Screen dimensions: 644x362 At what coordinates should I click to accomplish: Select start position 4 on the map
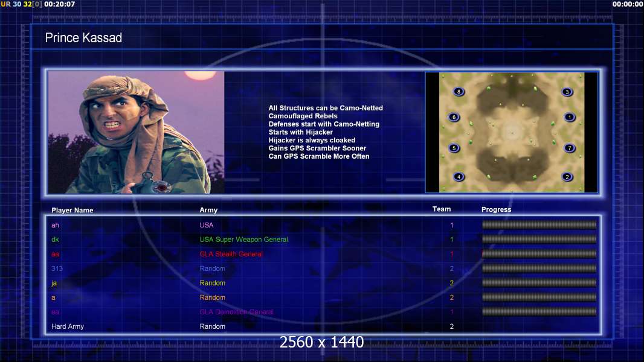(x=459, y=177)
